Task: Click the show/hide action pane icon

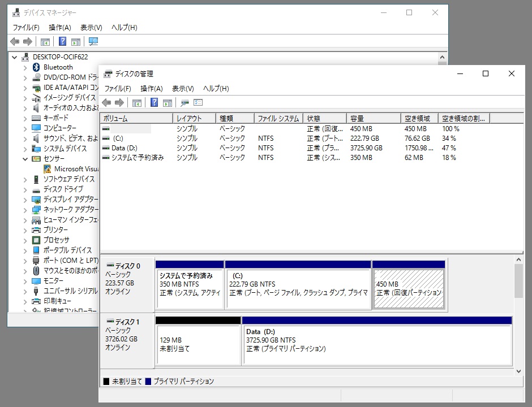Action: (167, 103)
